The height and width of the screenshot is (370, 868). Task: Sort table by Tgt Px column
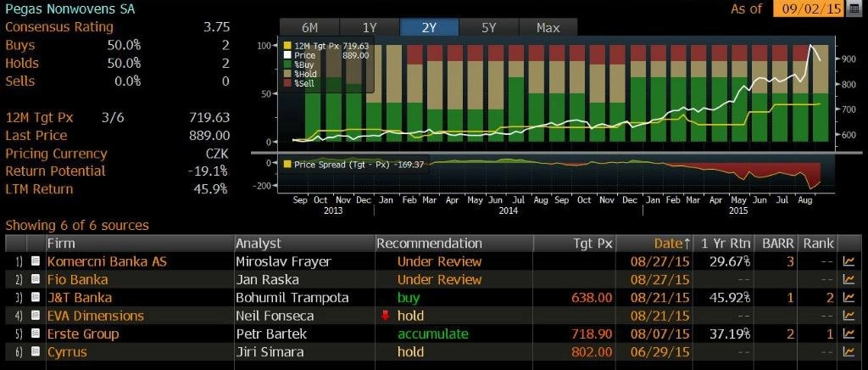pyautogui.click(x=574, y=244)
